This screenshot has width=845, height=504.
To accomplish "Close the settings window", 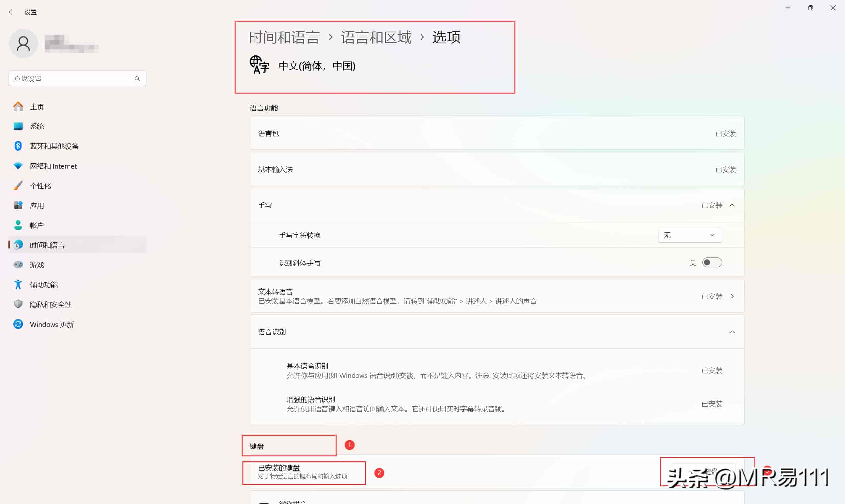I will point(833,8).
